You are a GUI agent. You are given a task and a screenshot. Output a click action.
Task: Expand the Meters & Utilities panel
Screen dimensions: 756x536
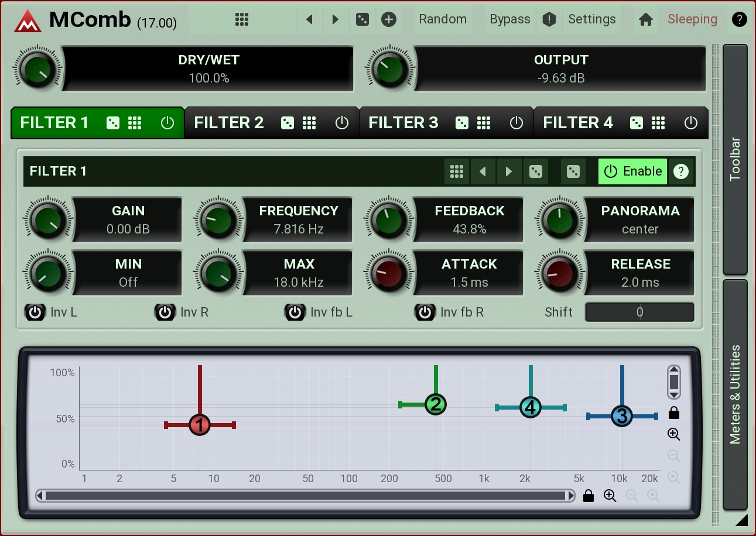click(x=735, y=394)
